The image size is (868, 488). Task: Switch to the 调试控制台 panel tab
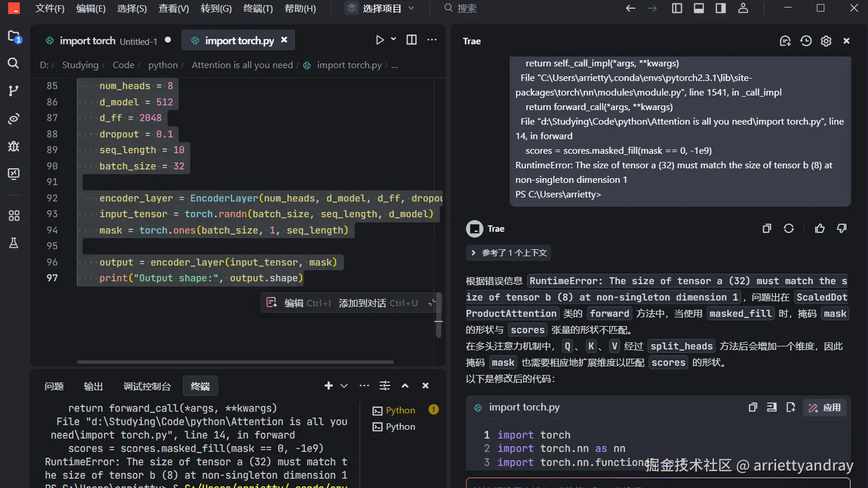point(147,386)
